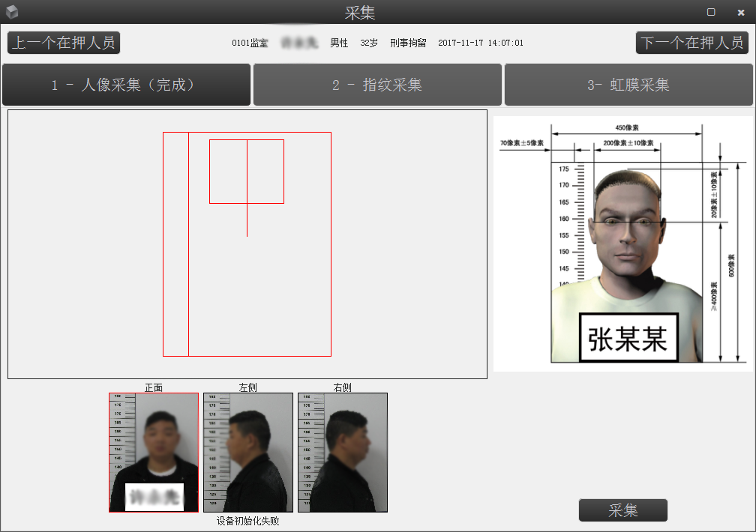Image resolution: width=756 pixels, height=532 pixels.
Task: Select the 1-人像采集（完成） portrait tab
Action: pyautogui.click(x=126, y=85)
